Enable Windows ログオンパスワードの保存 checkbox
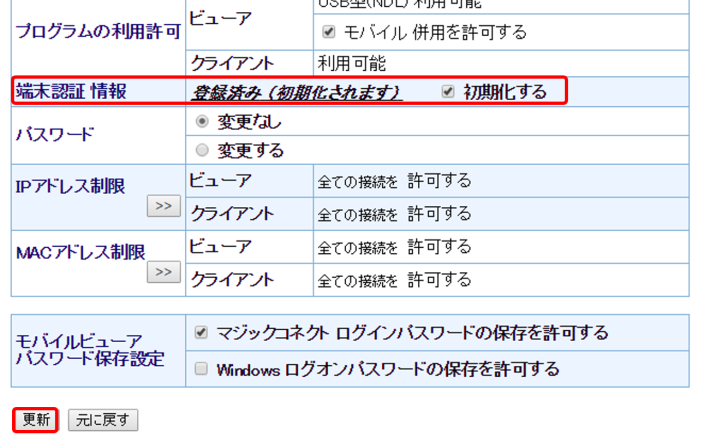This screenshot has width=704, height=442. [x=201, y=369]
